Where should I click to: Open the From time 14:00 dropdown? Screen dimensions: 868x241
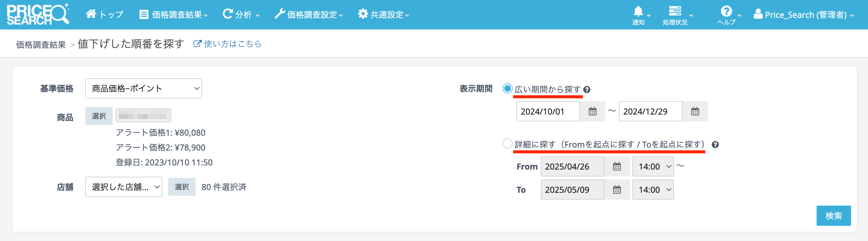point(653,166)
